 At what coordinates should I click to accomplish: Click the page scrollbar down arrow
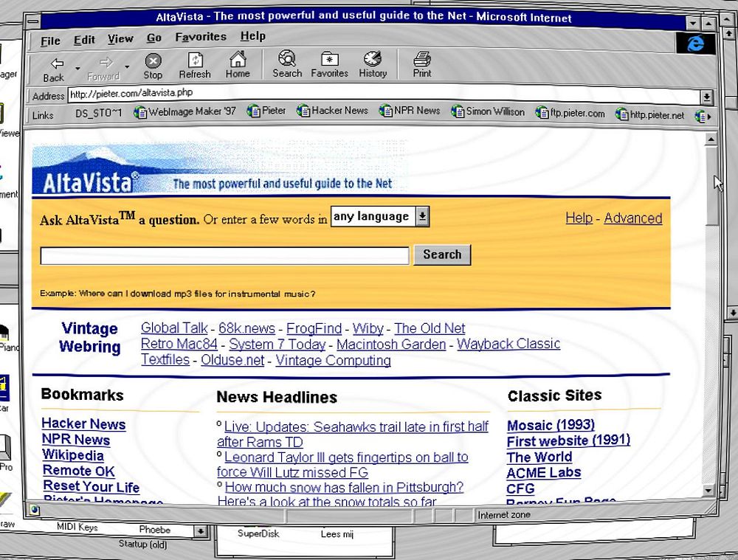click(708, 490)
